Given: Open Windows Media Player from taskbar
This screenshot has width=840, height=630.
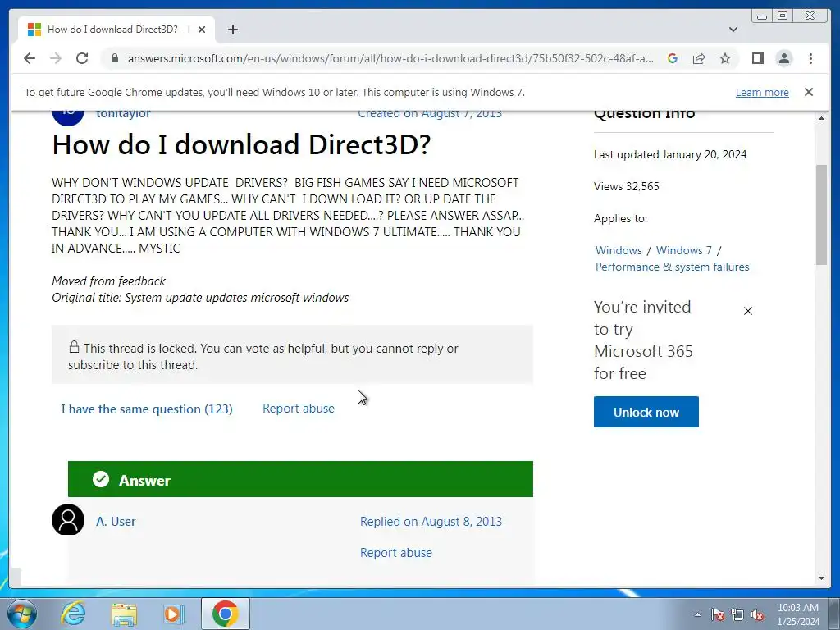Looking at the screenshot, I should pyautogui.click(x=174, y=614).
